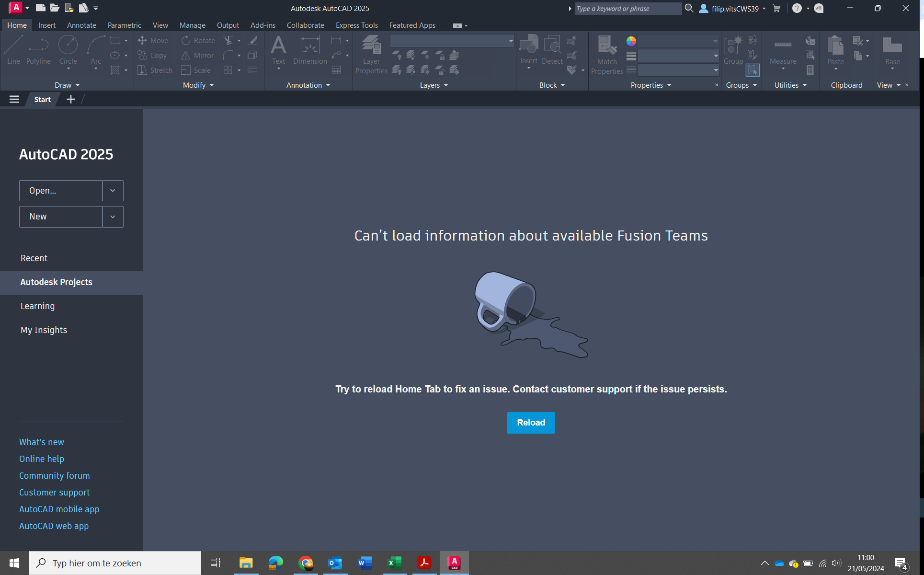Expand the New button dropdown arrow
The height and width of the screenshot is (575, 924).
click(x=113, y=217)
